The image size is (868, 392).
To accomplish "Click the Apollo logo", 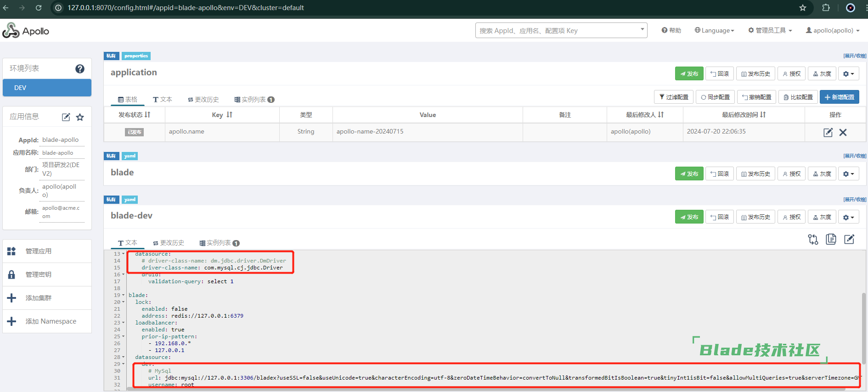I will 26,31.
